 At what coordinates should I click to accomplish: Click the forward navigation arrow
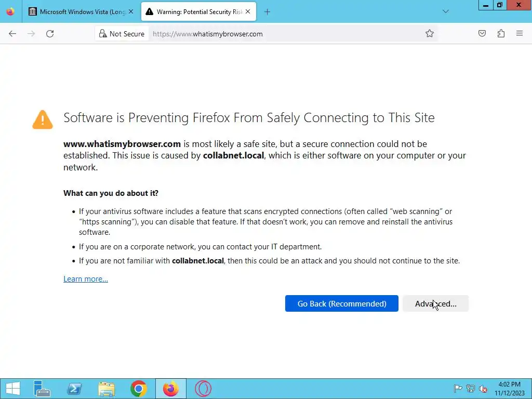[31, 34]
